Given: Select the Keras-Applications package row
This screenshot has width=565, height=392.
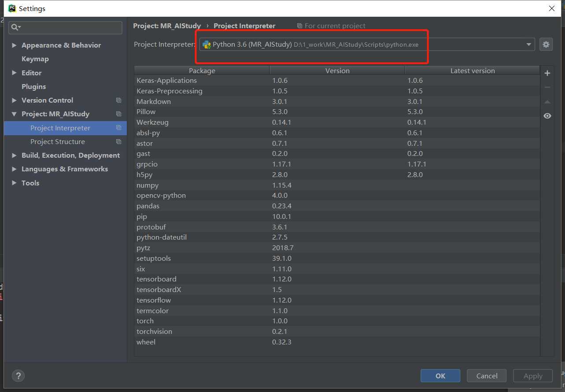Looking at the screenshot, I should coord(337,81).
